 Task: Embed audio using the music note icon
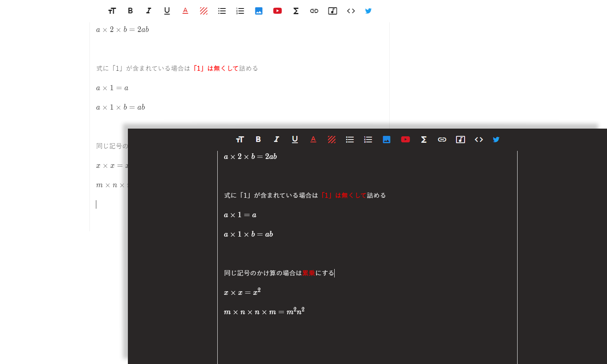click(x=460, y=139)
